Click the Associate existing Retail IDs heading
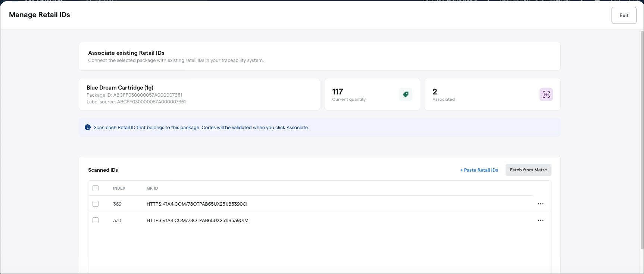644x274 pixels. (x=126, y=53)
